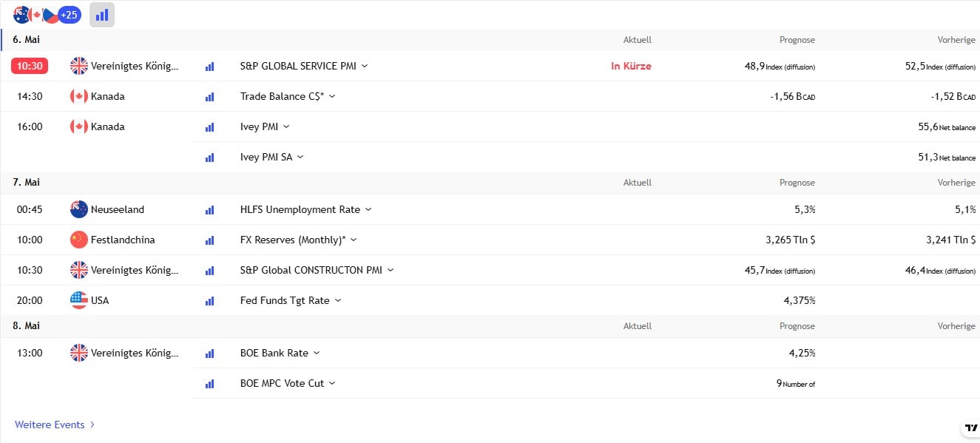Click importance bars icon beside Trade Balance C$
980x443 pixels.
point(209,97)
